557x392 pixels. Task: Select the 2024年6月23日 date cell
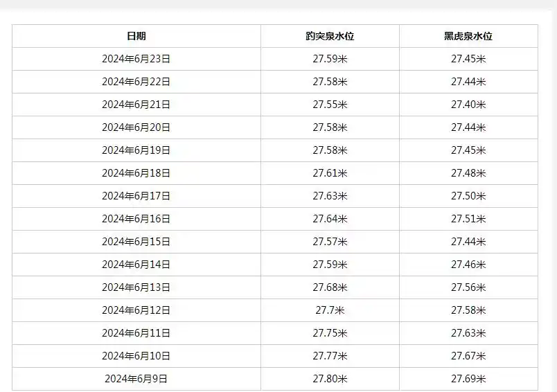pos(136,59)
